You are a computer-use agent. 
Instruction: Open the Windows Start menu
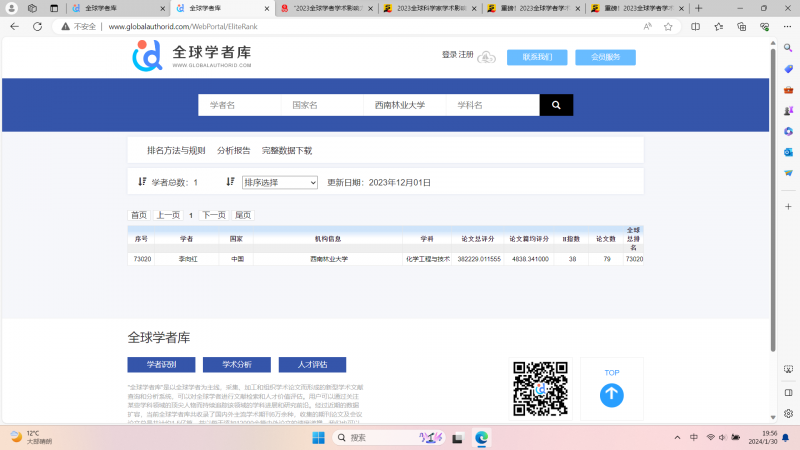[x=320, y=438]
